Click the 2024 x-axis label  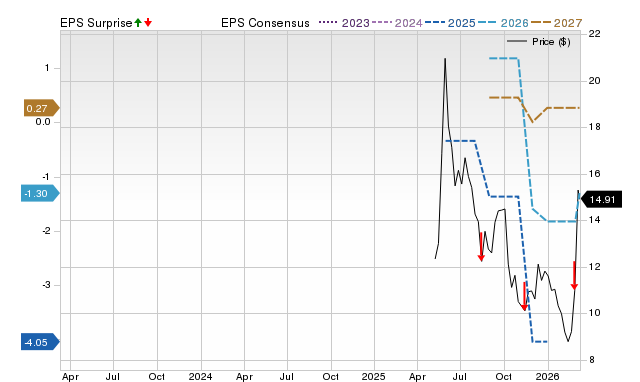click(200, 376)
